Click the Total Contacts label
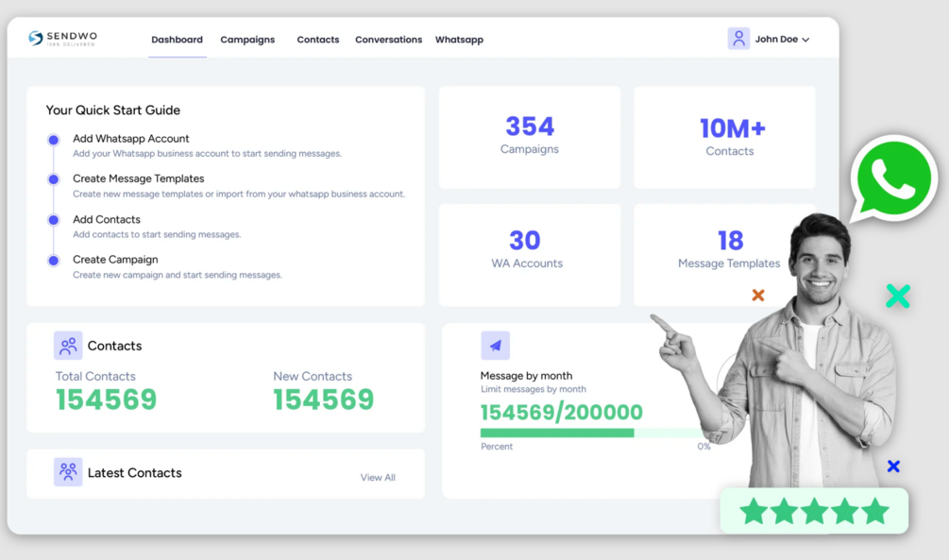Viewport: 949px width, 560px height. [x=95, y=376]
